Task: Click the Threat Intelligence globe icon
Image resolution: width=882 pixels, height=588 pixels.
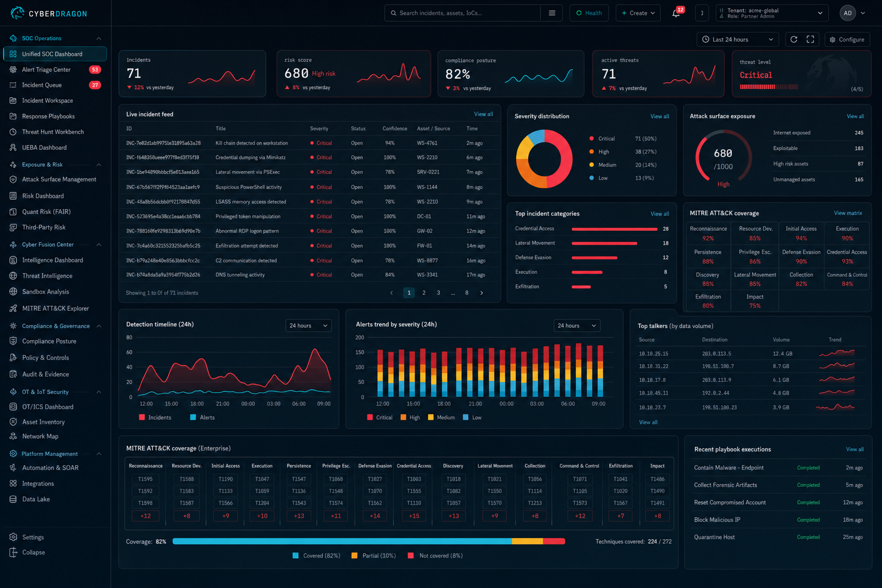Action: 13,276
